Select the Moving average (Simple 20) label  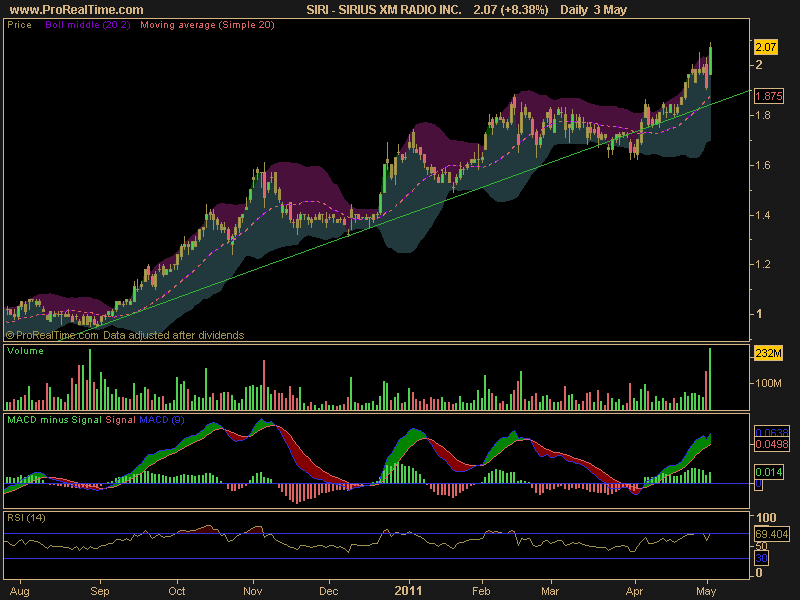(x=207, y=24)
